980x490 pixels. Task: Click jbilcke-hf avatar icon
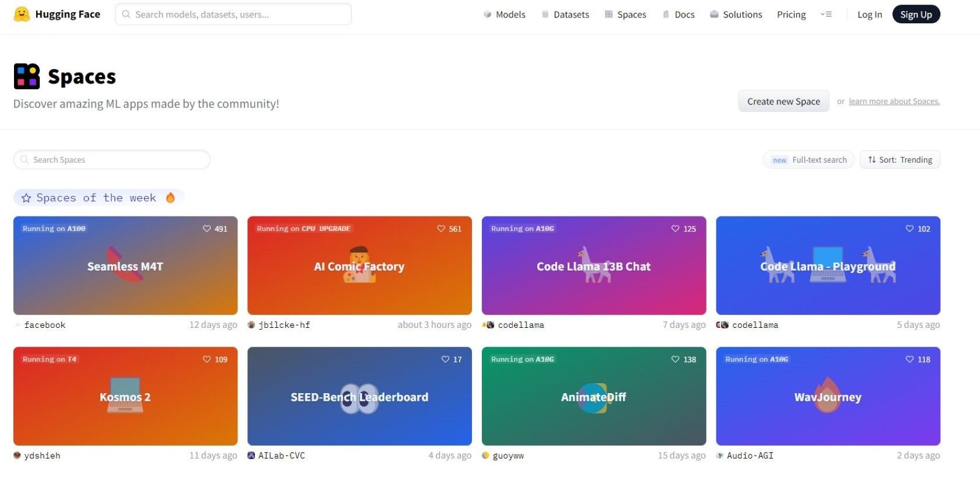click(251, 325)
